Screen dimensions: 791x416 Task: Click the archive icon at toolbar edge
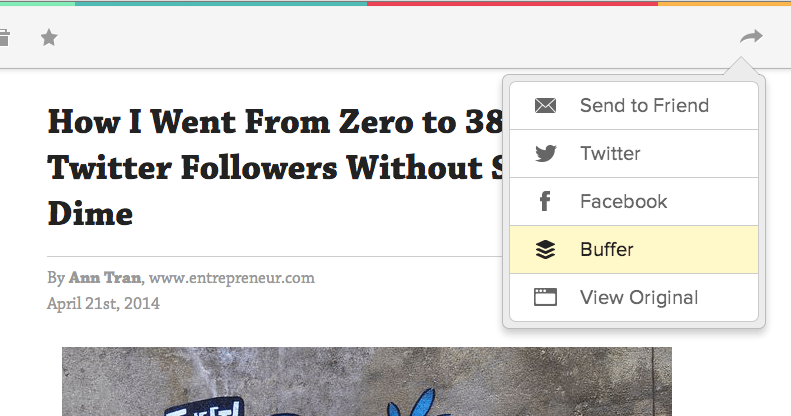coord(4,38)
